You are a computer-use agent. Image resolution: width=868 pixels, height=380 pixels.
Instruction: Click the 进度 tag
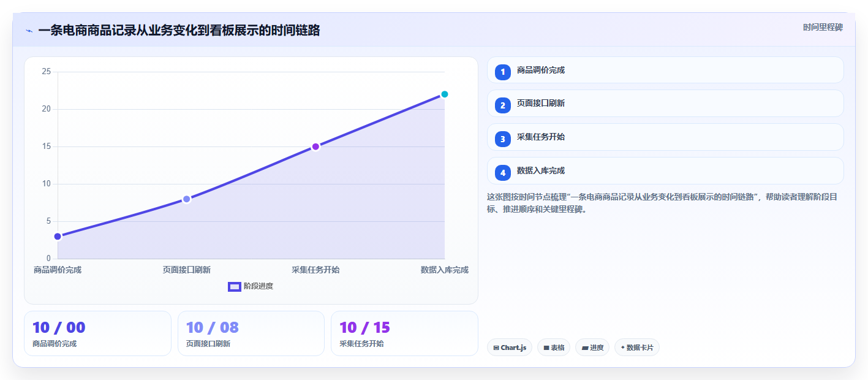[x=592, y=348]
